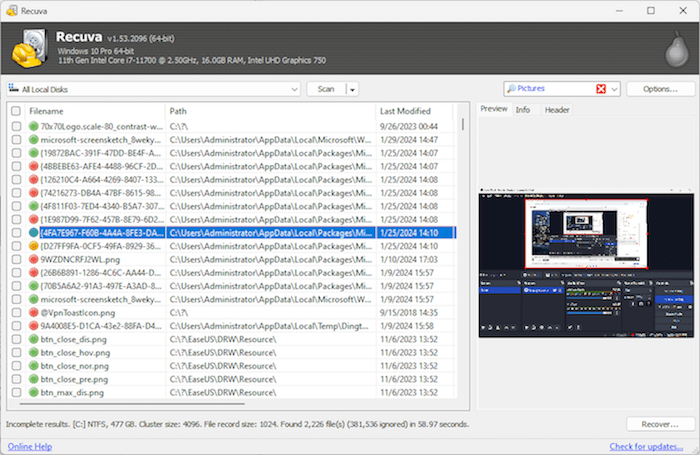Click the green status dot for btn_close_pre.png
The image size is (700, 455).
click(x=33, y=379)
